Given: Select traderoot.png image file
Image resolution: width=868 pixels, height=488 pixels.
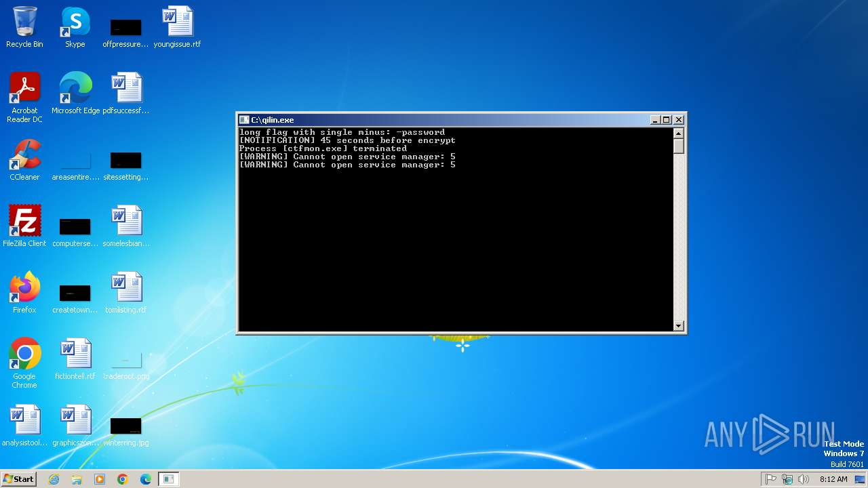Looking at the screenshot, I should point(125,363).
